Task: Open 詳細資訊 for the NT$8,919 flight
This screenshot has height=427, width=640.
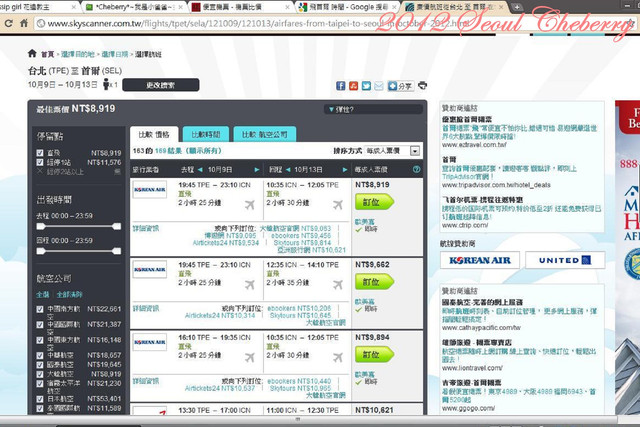Action: pos(146,229)
